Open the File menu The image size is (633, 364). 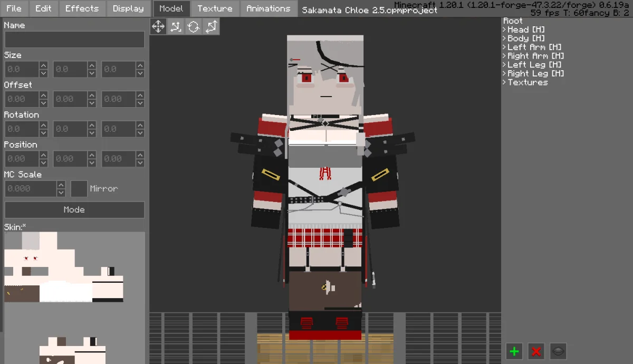pyautogui.click(x=14, y=8)
